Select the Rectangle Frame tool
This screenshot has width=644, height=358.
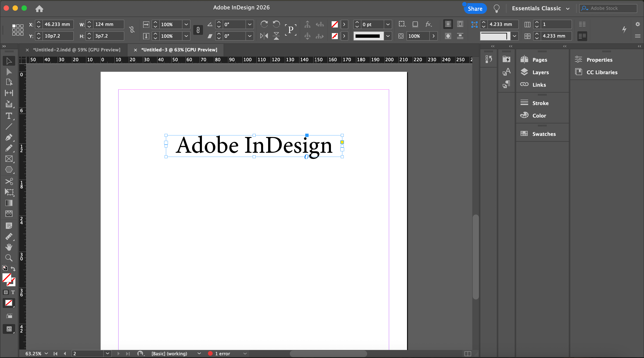point(9,159)
